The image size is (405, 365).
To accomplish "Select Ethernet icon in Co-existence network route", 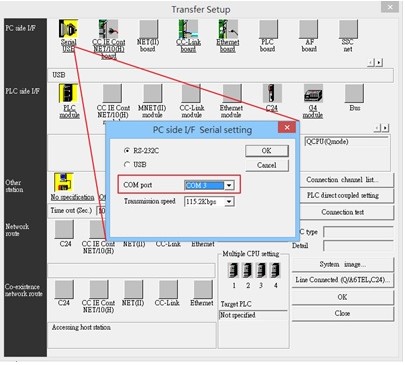I will [203, 289].
